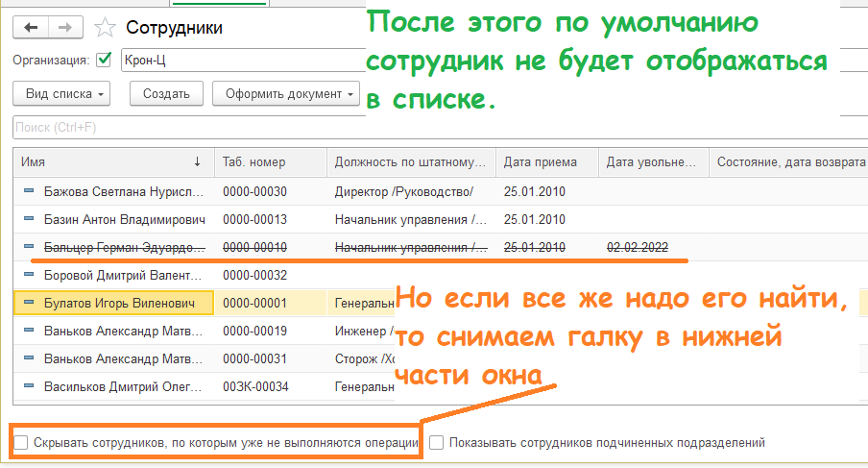Click dismissal date 02.02.2022

[638, 247]
